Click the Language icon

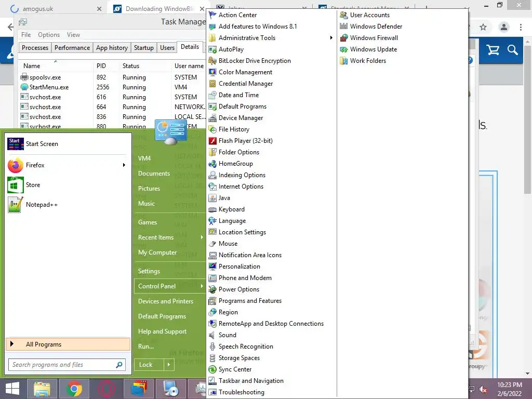(212, 220)
